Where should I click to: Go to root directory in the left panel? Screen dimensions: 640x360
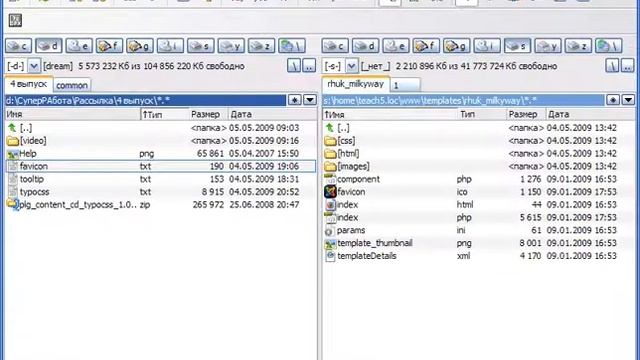tap(294, 66)
